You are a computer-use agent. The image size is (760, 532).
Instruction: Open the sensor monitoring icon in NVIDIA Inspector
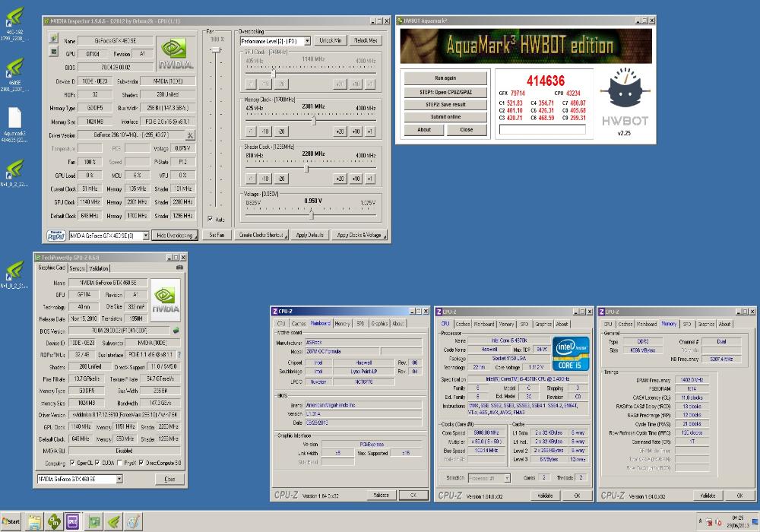[x=53, y=52]
